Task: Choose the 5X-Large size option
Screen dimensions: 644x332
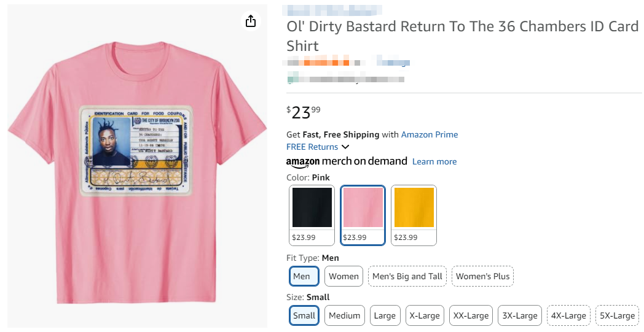Action: (x=617, y=315)
